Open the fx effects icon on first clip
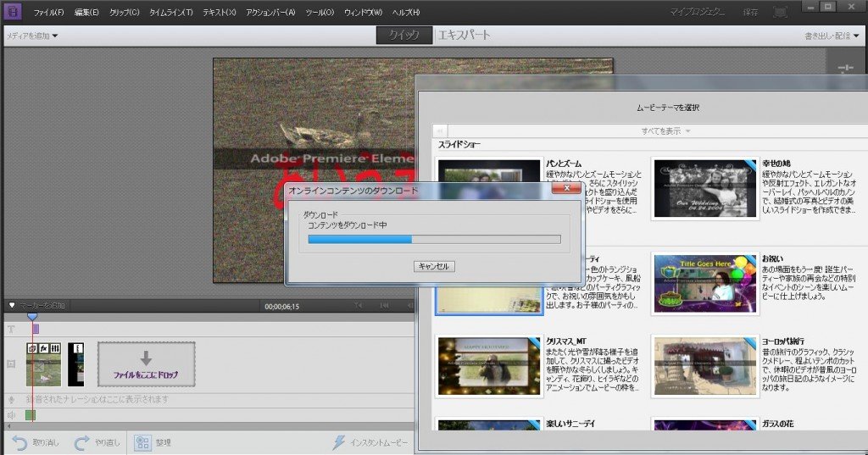This screenshot has width=868, height=455. pos(43,348)
